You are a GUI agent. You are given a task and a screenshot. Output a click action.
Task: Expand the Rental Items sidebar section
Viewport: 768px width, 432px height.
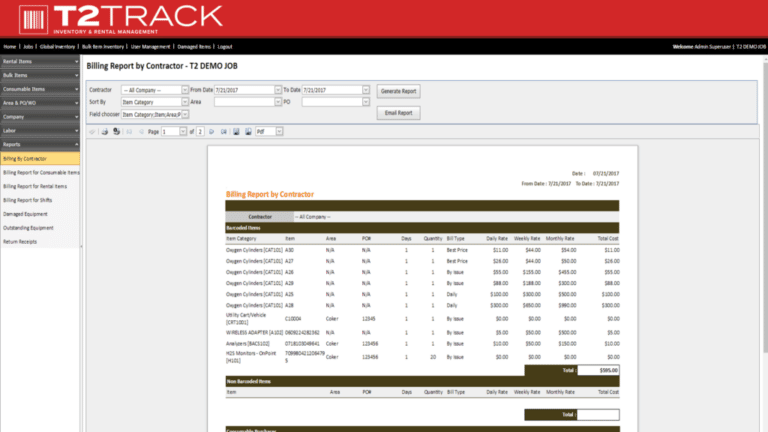coord(40,62)
